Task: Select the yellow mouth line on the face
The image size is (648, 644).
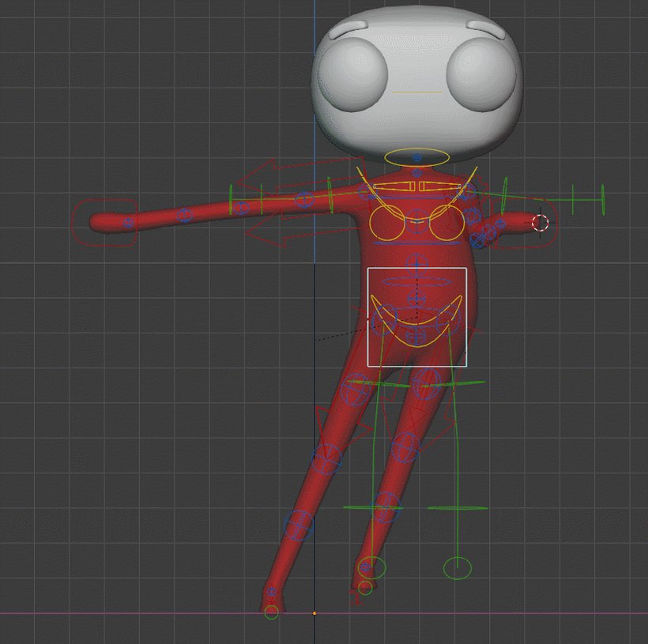Action: (x=417, y=92)
